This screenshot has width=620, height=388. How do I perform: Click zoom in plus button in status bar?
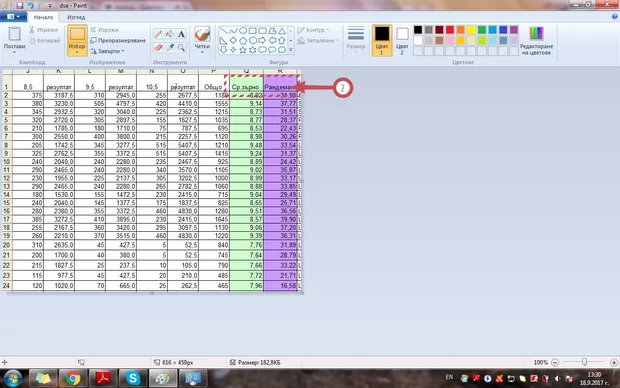(614, 362)
